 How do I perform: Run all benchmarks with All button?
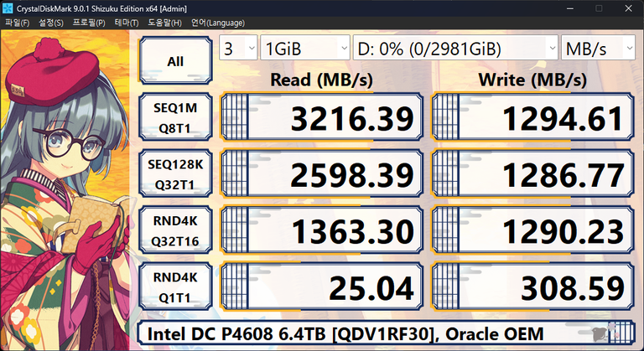tap(175, 61)
